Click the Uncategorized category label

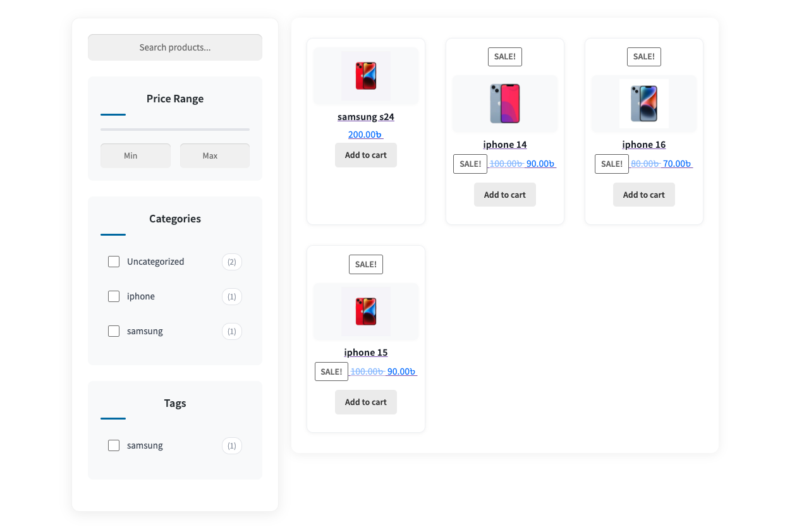pos(155,262)
